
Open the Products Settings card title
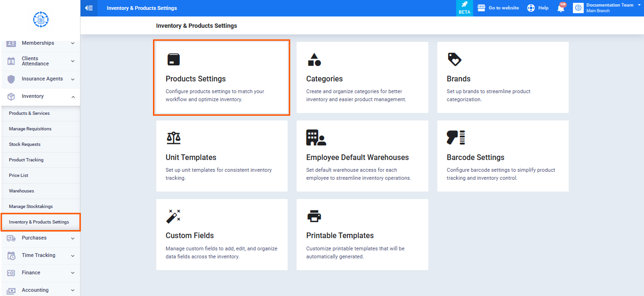coord(196,79)
